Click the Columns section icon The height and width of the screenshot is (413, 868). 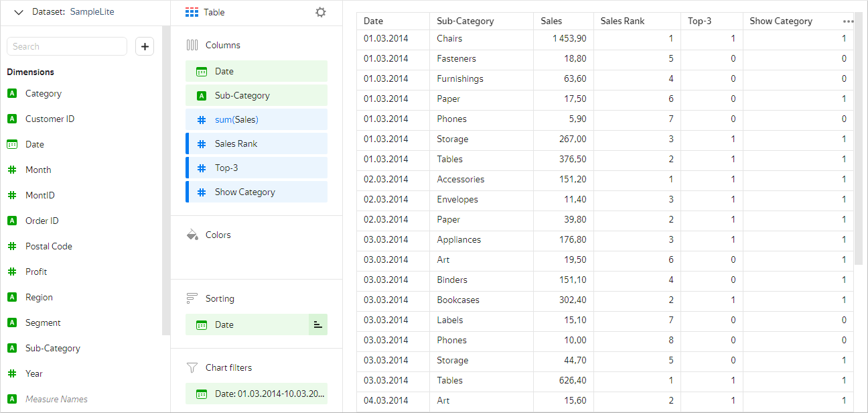pos(192,45)
